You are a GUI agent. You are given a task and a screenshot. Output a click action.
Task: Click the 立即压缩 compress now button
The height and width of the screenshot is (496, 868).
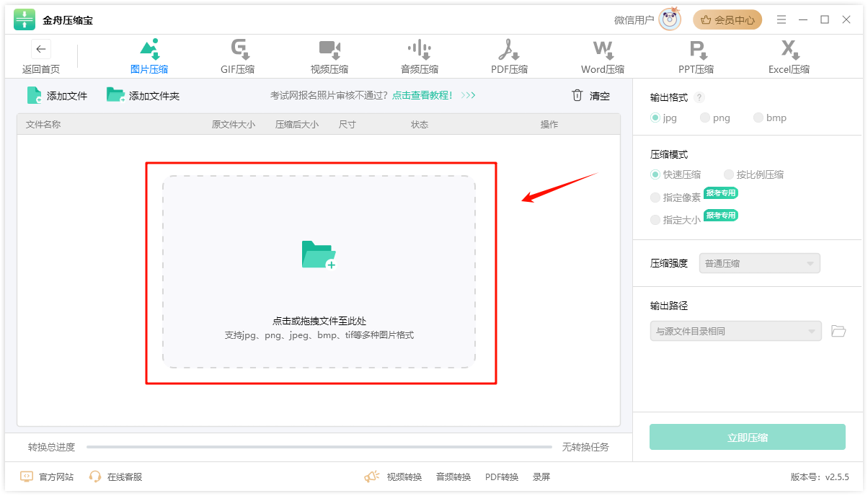coord(748,437)
